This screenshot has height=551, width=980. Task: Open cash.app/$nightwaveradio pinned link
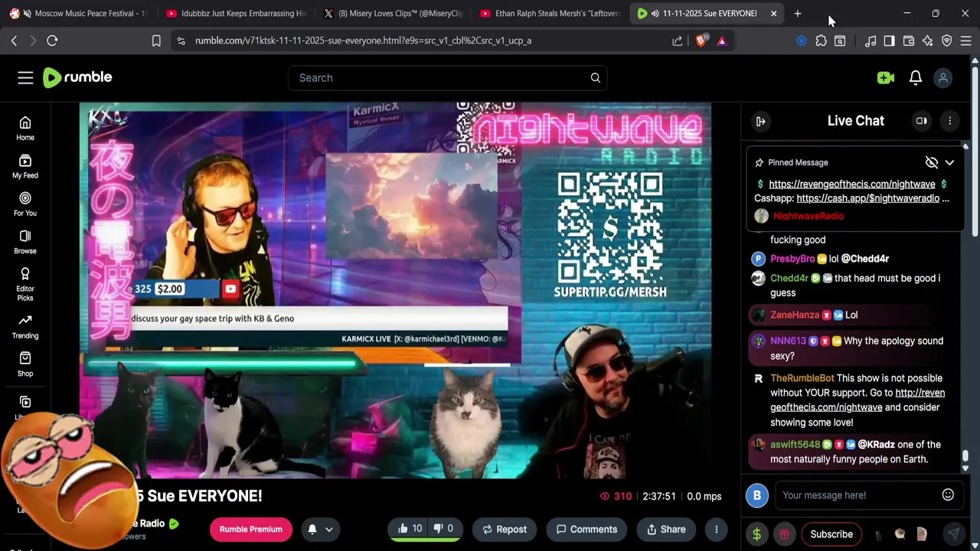click(867, 198)
